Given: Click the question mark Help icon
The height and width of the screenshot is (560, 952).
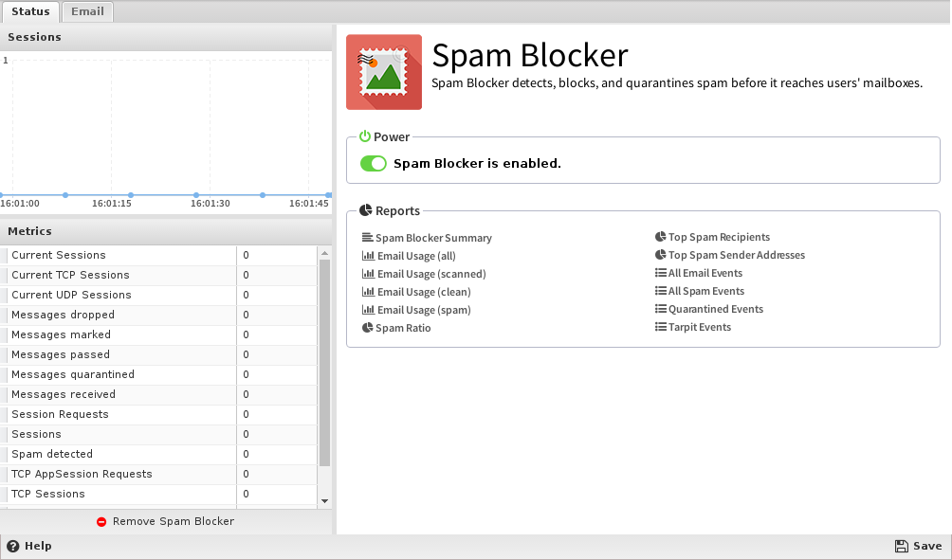Looking at the screenshot, I should click(x=13, y=546).
